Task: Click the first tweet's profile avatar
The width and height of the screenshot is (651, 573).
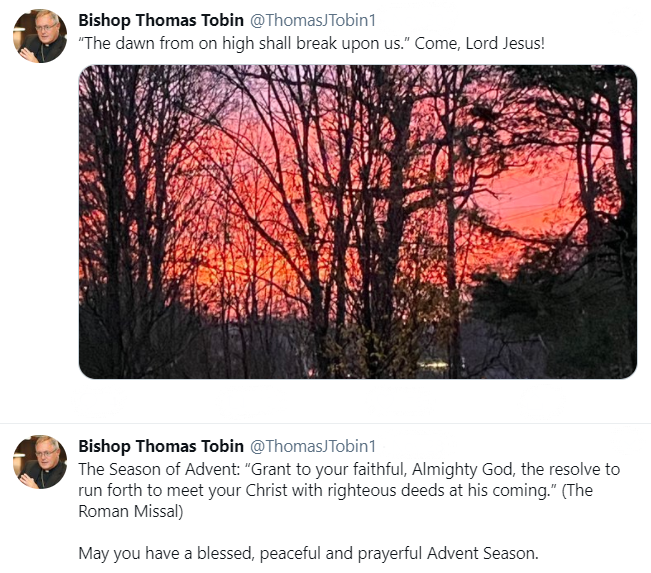Action: 40,36
